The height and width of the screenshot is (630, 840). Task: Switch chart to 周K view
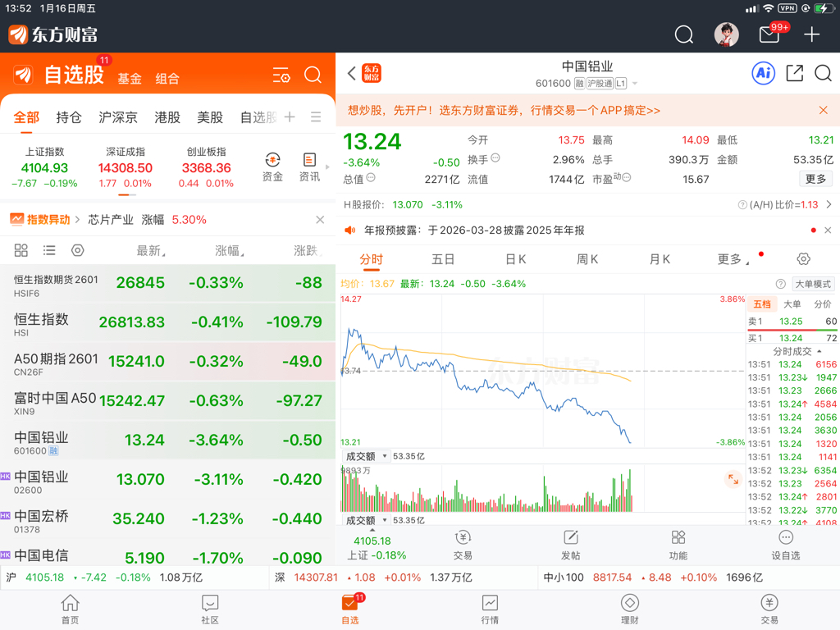click(x=587, y=260)
